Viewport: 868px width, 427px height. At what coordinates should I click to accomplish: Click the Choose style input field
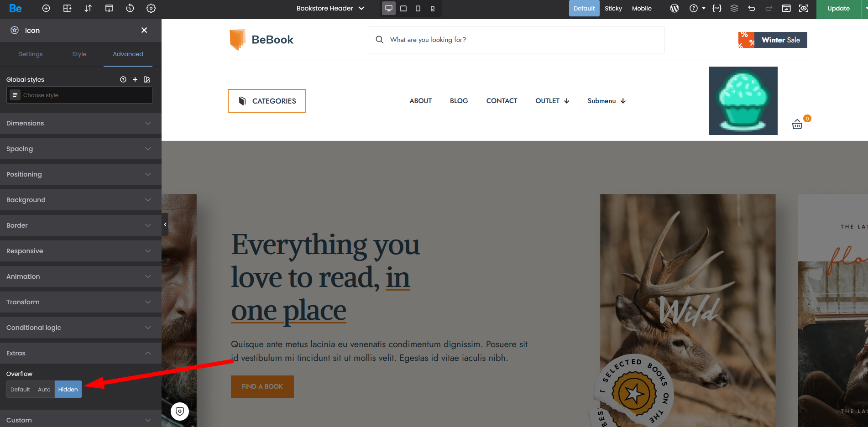(x=79, y=95)
